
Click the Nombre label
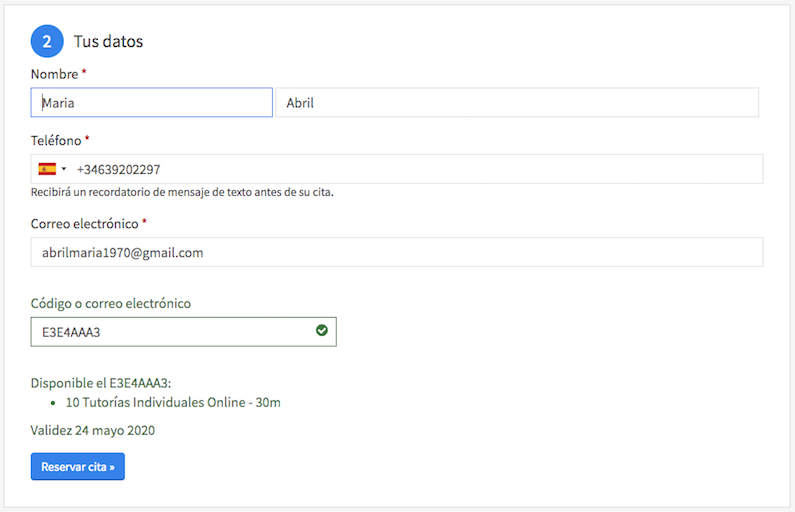pyautogui.click(x=54, y=74)
